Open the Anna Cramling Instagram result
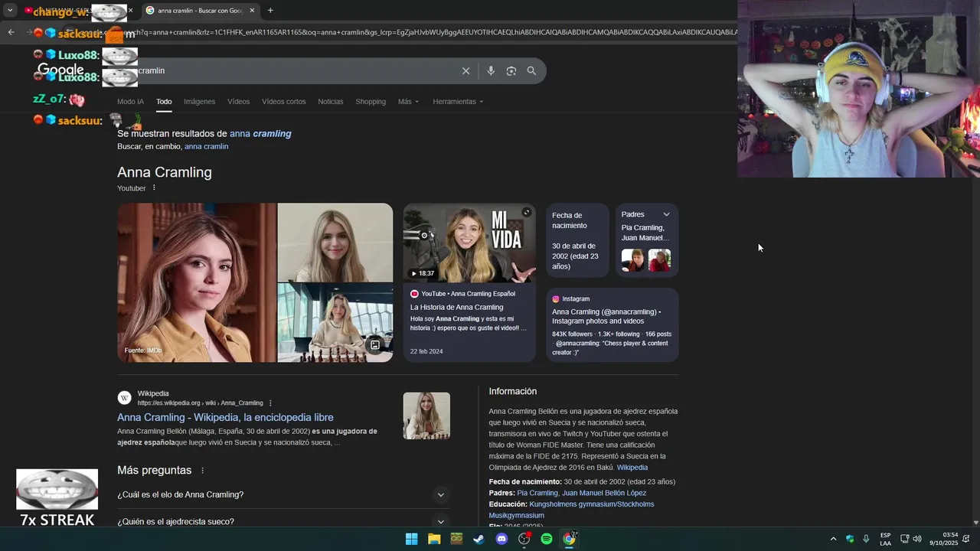 tap(612, 324)
